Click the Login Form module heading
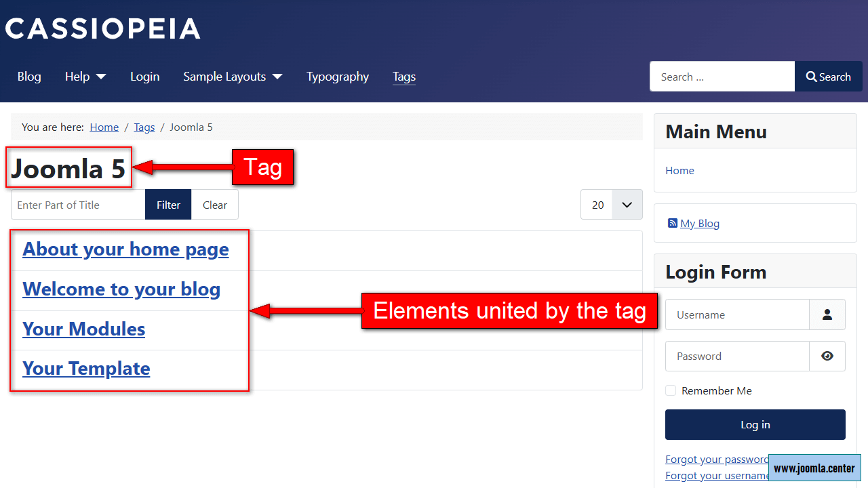The height and width of the screenshot is (488, 868). [716, 272]
